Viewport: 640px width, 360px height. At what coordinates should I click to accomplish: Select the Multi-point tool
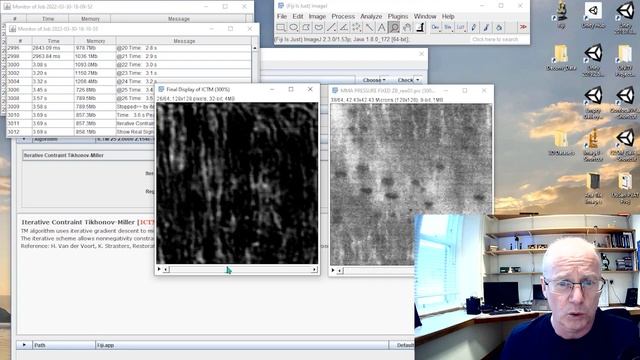(x=356, y=27)
